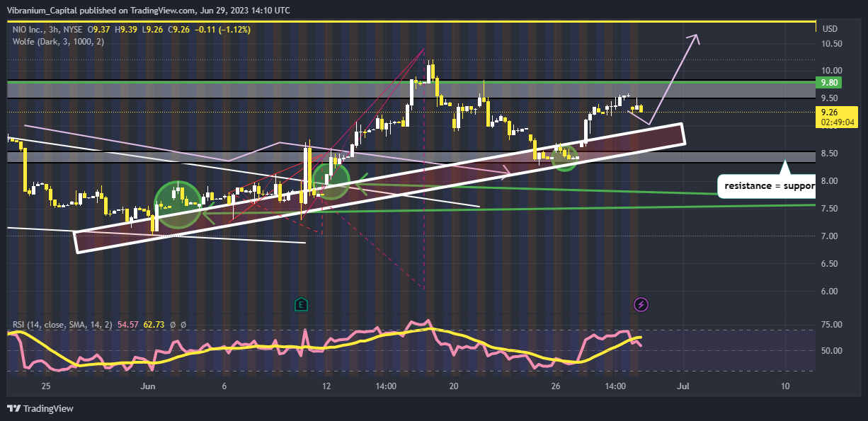
Task: Click the green 9.80 price line label
Action: point(830,83)
